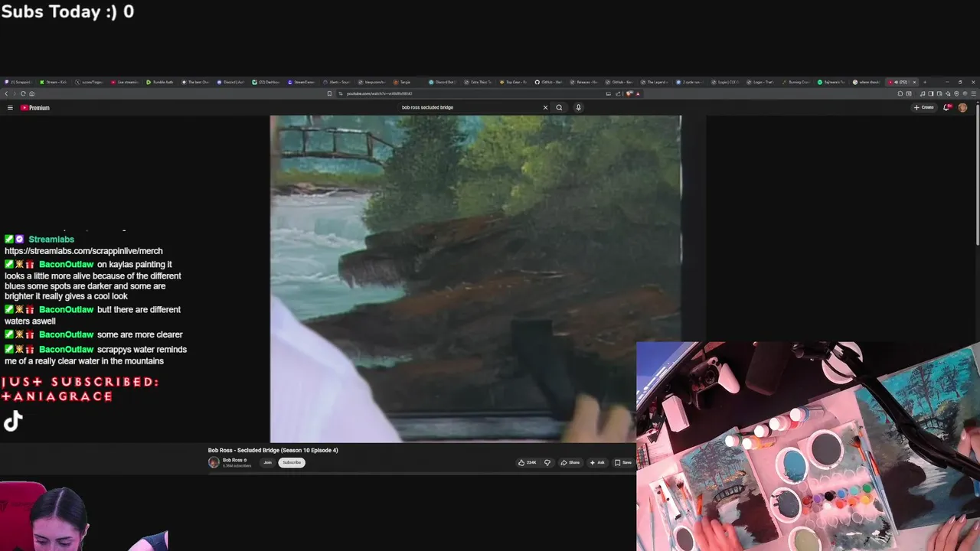Run search with the magnifier button
Image resolution: width=980 pixels, height=551 pixels.
pyautogui.click(x=559, y=107)
